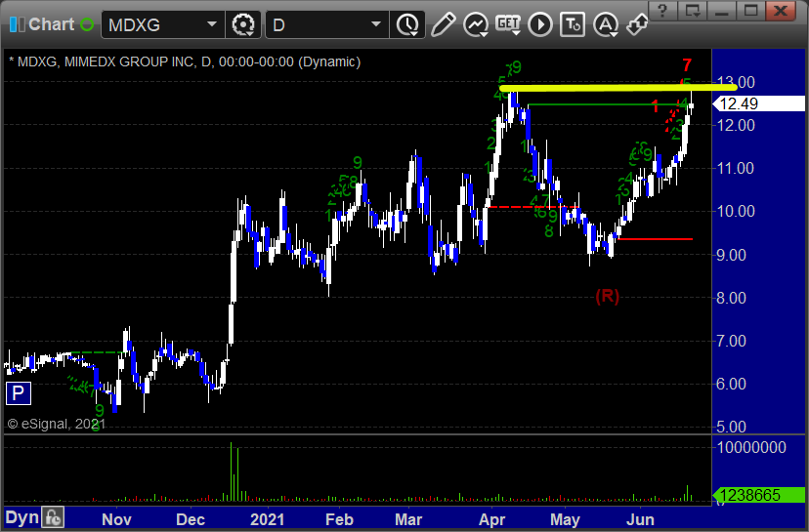Viewport: 809px width, 532px height.
Task: Click the 6.00 price axis label
Action: [731, 384]
